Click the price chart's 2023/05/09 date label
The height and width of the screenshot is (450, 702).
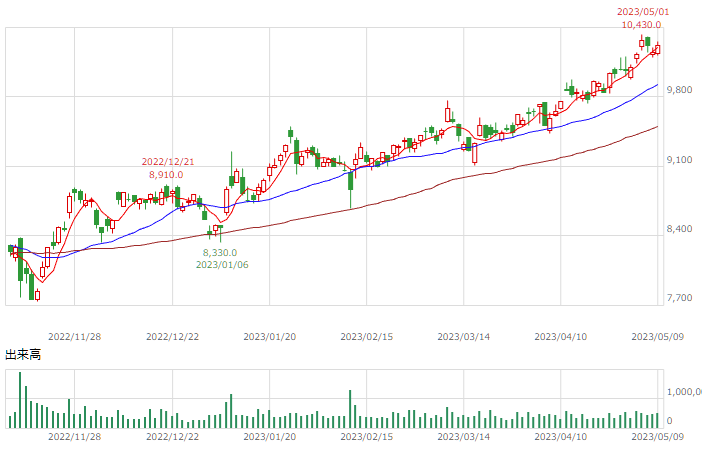658,337
